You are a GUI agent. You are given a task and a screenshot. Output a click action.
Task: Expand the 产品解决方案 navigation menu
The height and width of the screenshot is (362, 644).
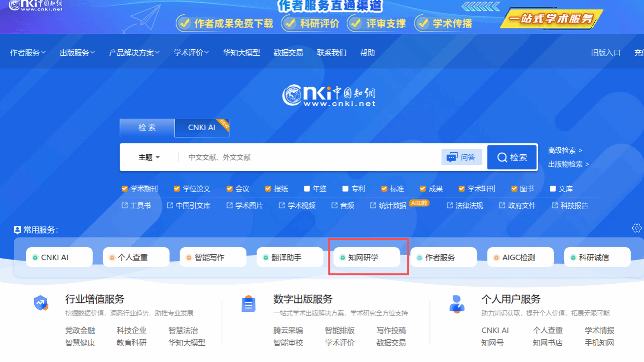134,53
